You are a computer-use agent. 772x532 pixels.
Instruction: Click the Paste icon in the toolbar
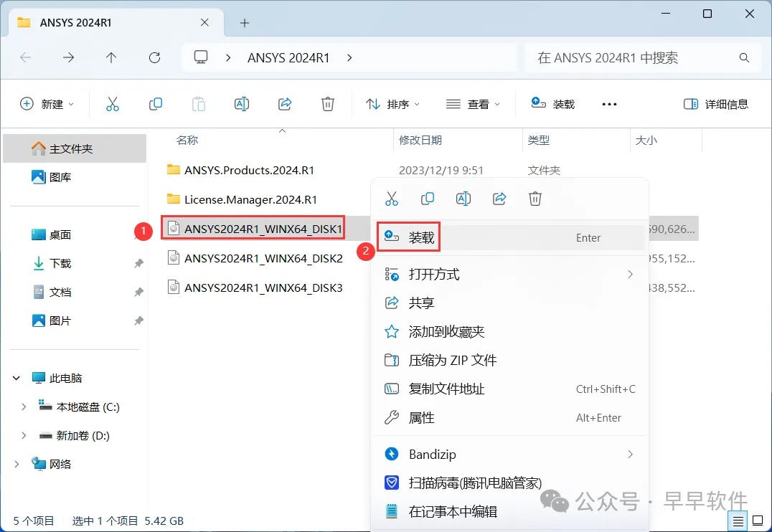(199, 104)
